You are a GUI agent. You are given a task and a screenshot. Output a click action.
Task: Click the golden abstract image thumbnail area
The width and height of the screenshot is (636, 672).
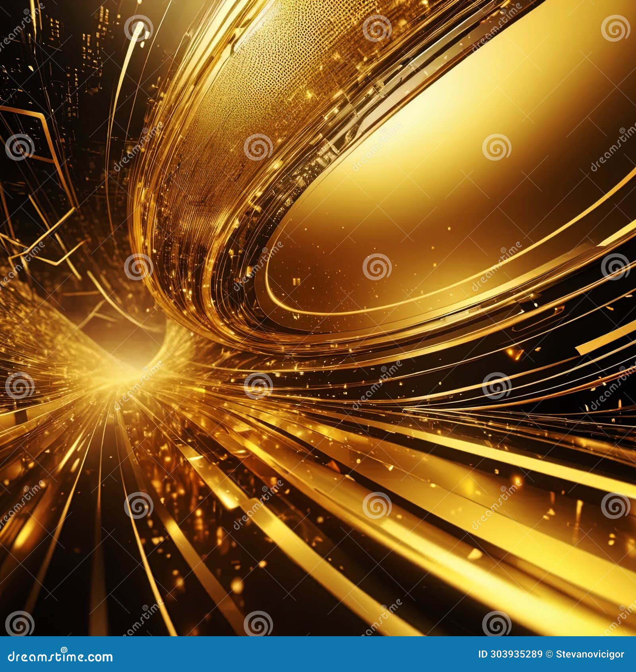point(318,318)
